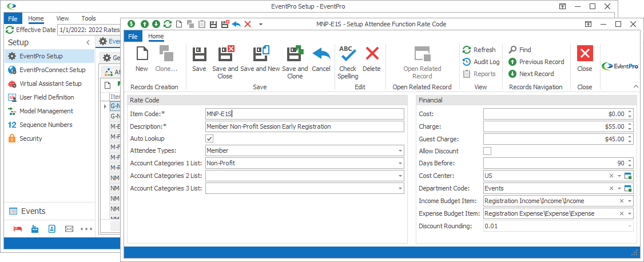Open Cost Center record window icon
This screenshot has height=262, width=644.
pyautogui.click(x=627, y=176)
